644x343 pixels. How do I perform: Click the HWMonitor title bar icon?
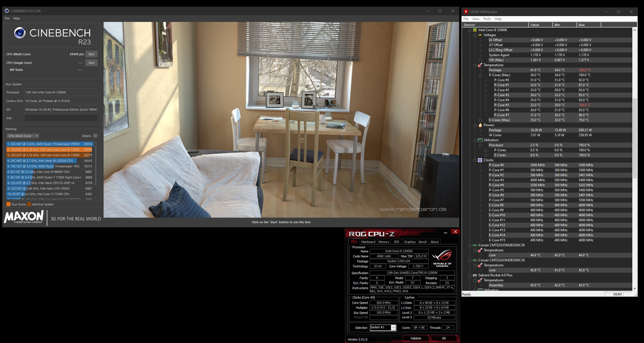tap(466, 11)
